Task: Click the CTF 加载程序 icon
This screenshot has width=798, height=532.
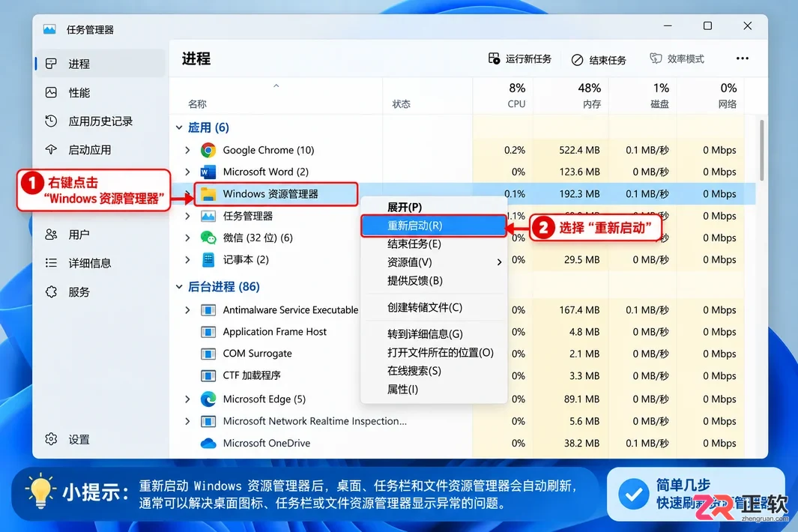Action: [x=208, y=375]
